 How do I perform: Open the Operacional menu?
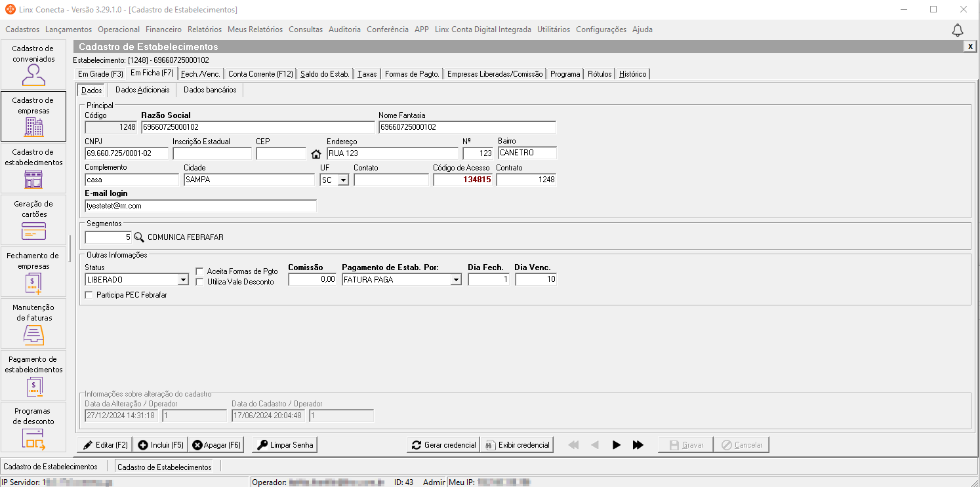[119, 29]
